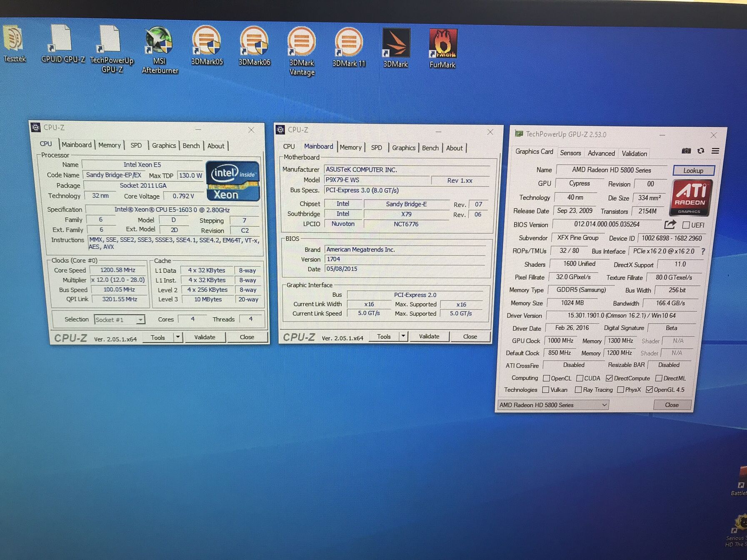The width and height of the screenshot is (747, 560).
Task: Click the ATI Radeon logo
Action: pyautogui.click(x=690, y=198)
